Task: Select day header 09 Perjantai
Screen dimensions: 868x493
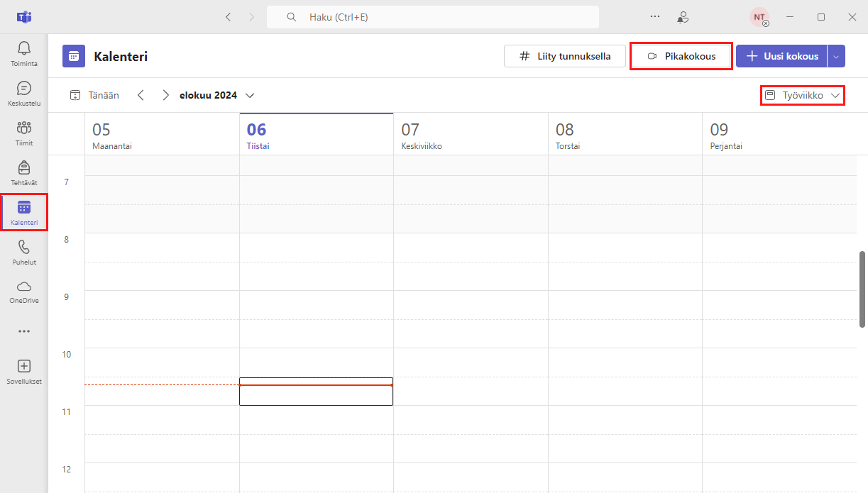Action: pos(779,134)
